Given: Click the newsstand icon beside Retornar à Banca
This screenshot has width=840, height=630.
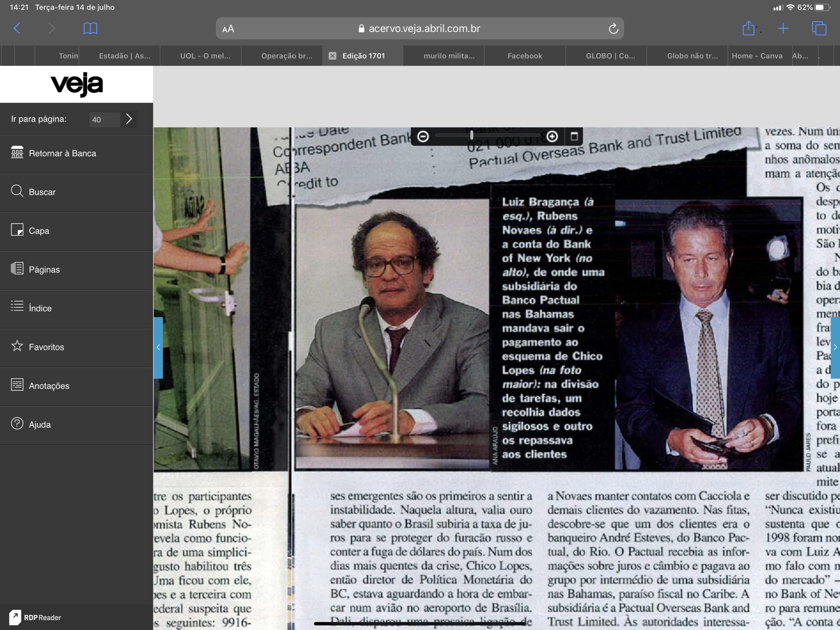Looking at the screenshot, I should (17, 152).
